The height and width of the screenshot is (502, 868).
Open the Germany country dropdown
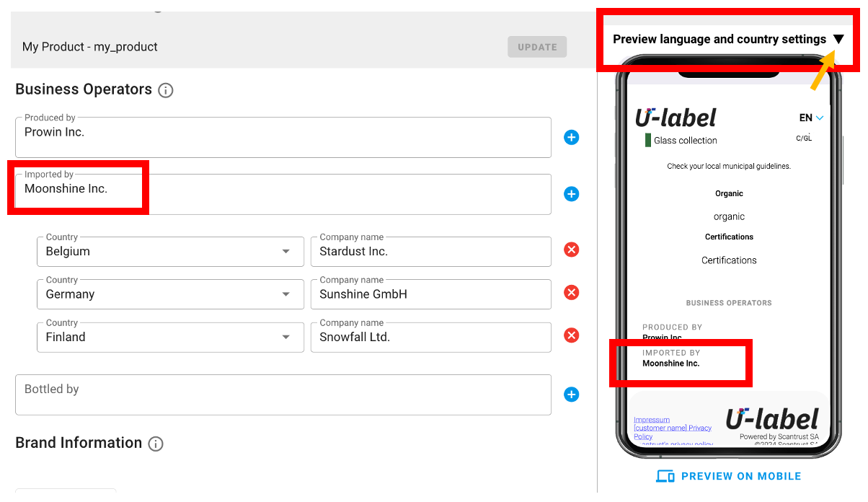point(170,294)
